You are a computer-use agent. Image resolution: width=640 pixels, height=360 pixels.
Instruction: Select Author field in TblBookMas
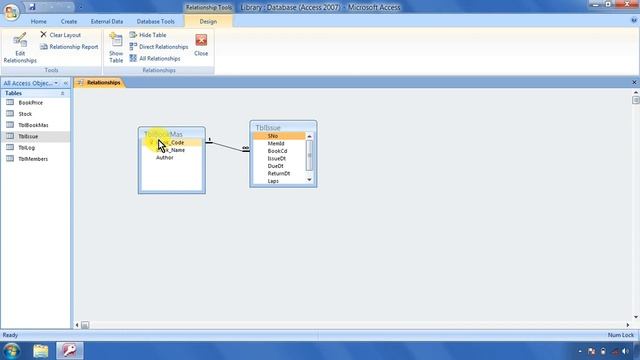click(171, 158)
